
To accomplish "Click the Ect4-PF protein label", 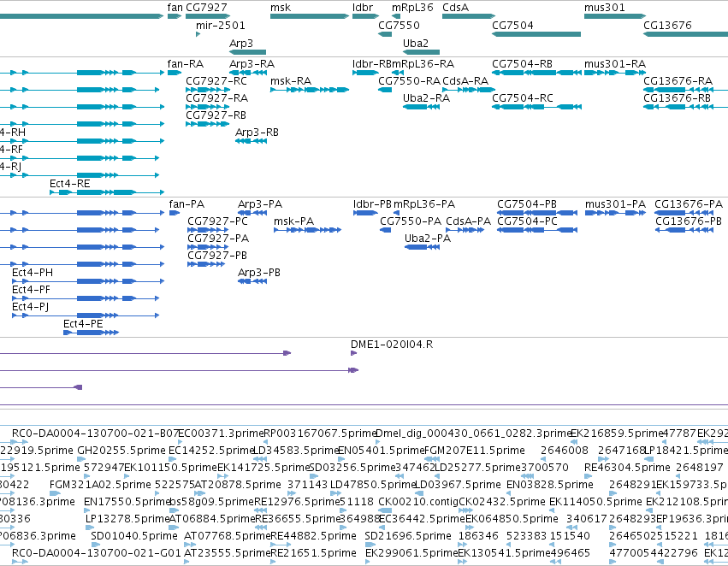I will tap(31, 290).
